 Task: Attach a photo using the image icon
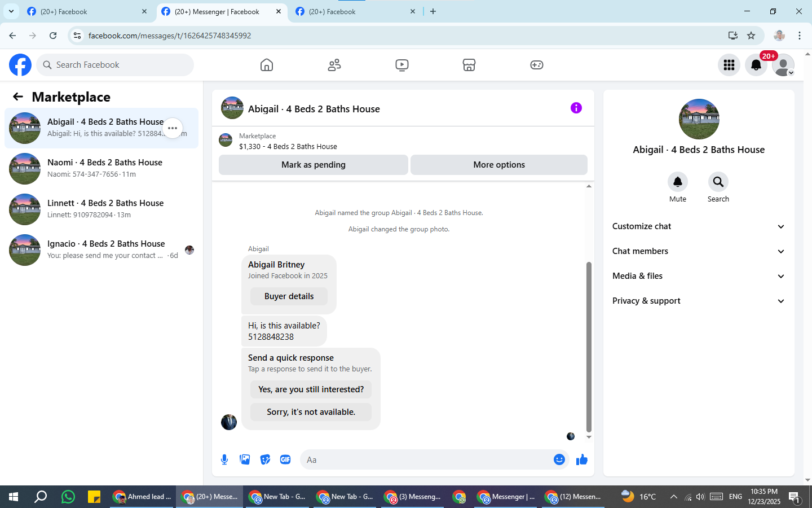point(245,459)
